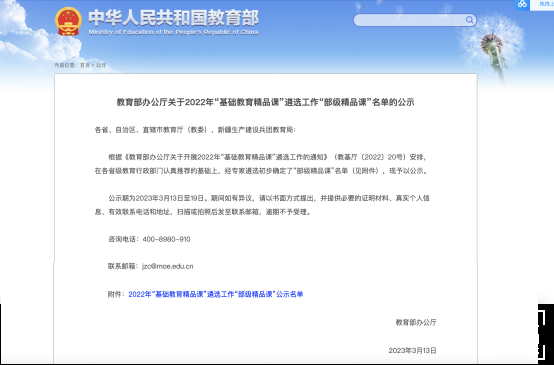Click the search magnifier icon
The height and width of the screenshot is (365, 554).
point(469,20)
